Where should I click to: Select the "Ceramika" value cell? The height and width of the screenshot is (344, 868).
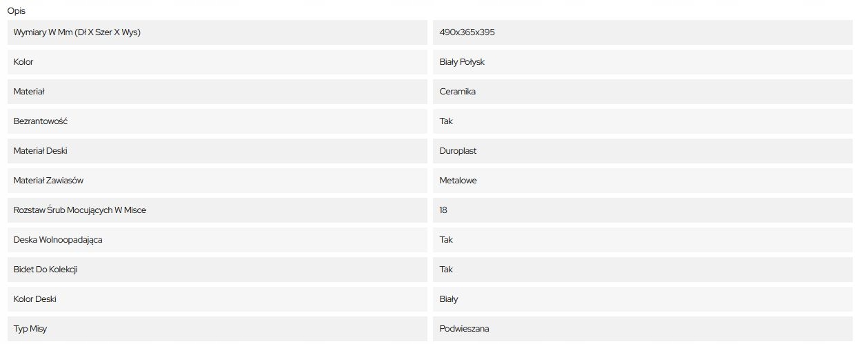(x=458, y=92)
